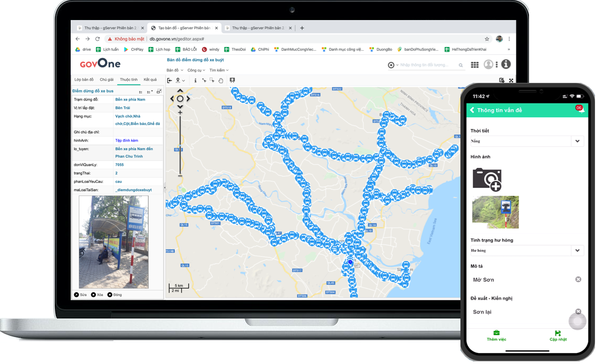
Task: Open the apps grid icon
Action: point(475,64)
